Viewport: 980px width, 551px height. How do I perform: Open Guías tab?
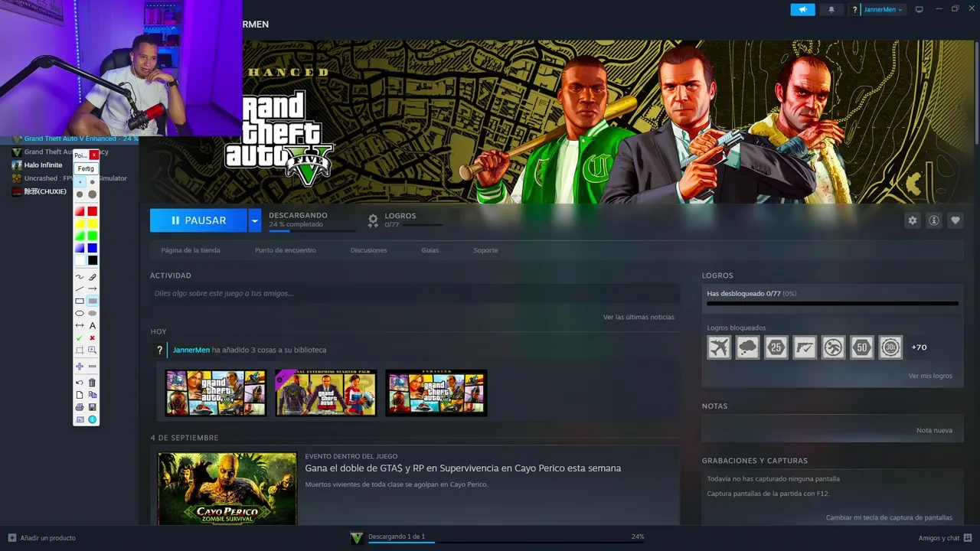pos(430,250)
